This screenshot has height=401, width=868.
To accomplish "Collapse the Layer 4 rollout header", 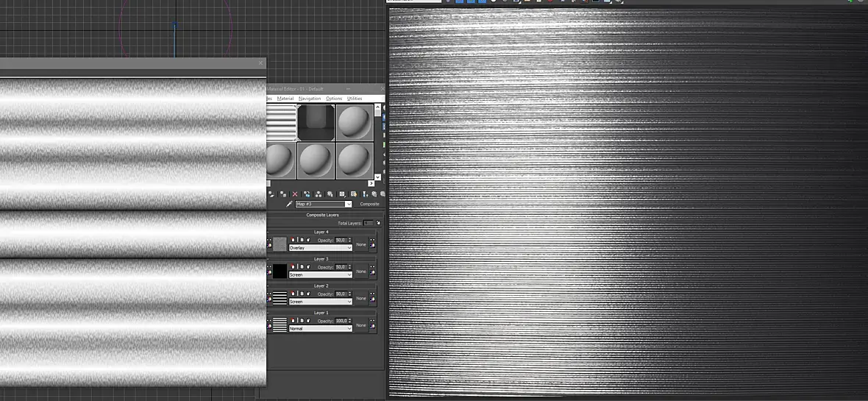I will (321, 232).
